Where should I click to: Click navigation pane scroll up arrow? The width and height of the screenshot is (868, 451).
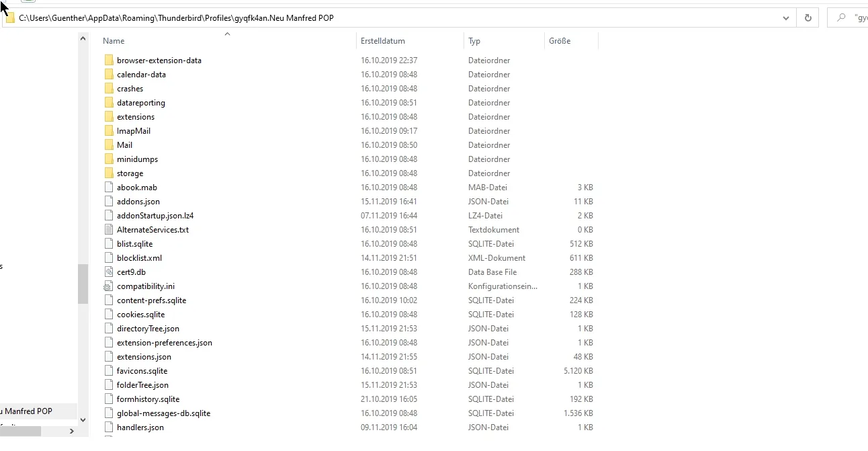[x=83, y=38]
